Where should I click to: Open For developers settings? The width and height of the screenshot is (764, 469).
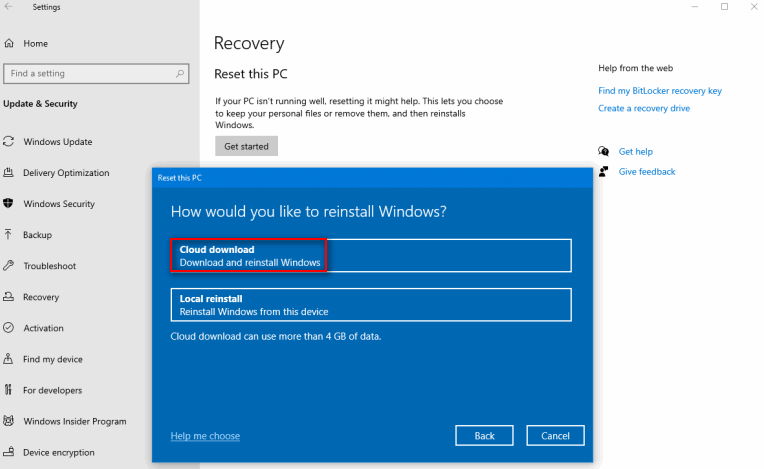[x=52, y=391]
